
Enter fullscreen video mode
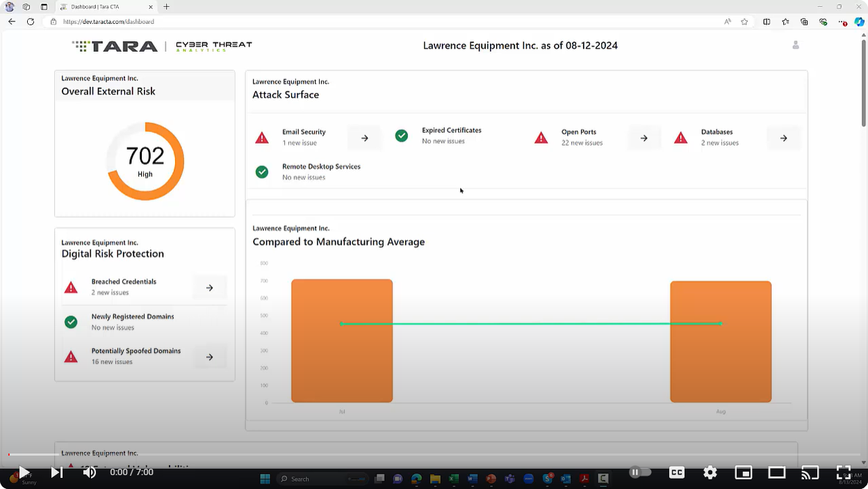point(843,472)
